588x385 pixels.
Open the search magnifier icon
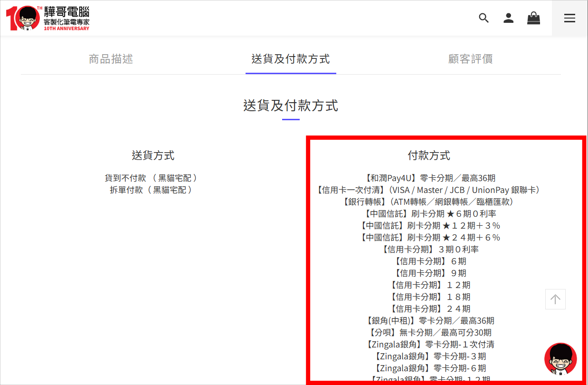pos(484,18)
